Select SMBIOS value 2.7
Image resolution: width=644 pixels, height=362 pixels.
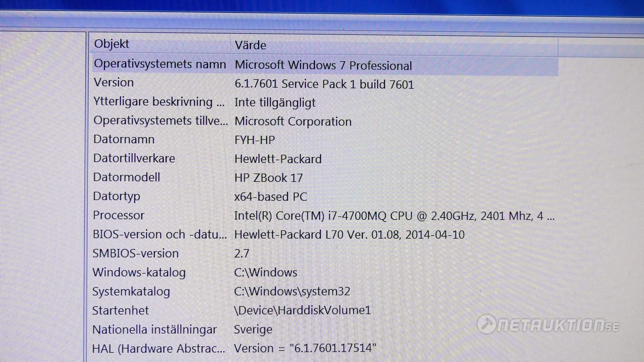(242, 253)
